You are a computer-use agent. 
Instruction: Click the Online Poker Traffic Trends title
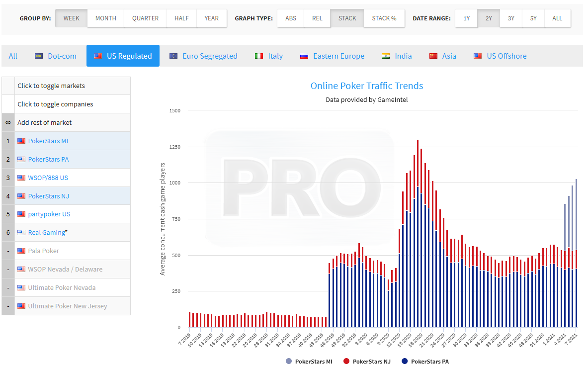click(367, 86)
